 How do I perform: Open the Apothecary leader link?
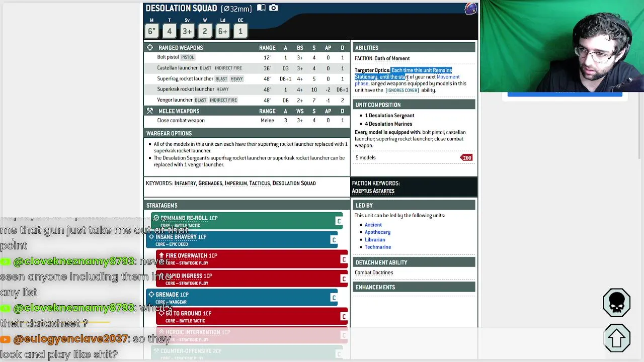(x=377, y=232)
